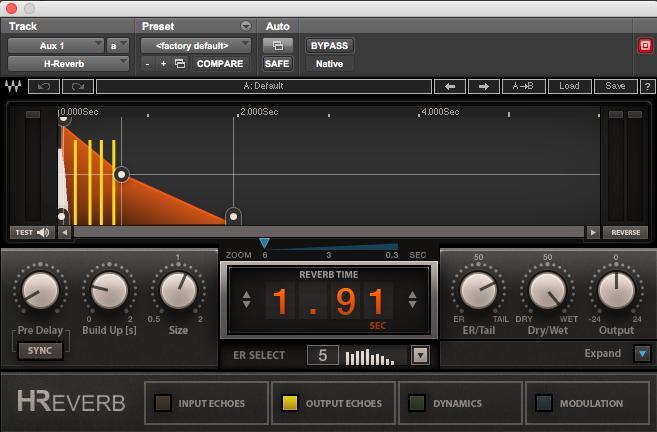Toggle the BYPASS button
The width and height of the screenshot is (657, 432).
click(x=329, y=46)
